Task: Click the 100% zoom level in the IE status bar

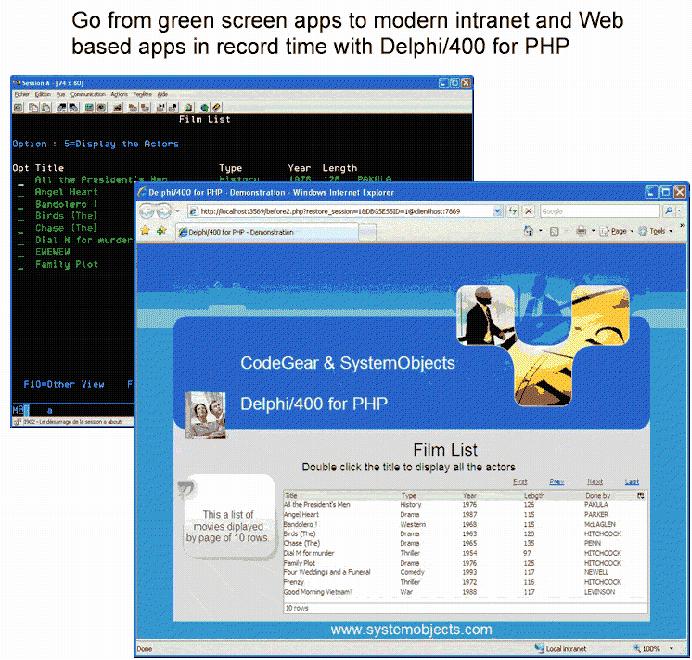Action: [x=651, y=649]
